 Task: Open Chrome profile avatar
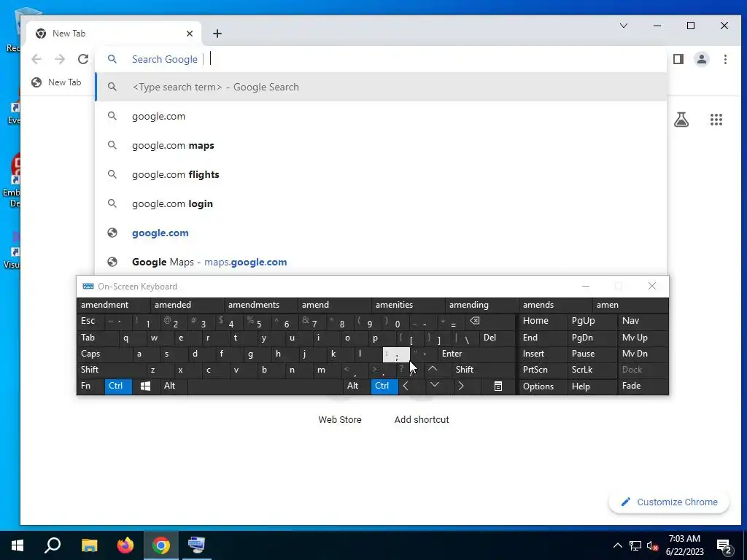click(x=702, y=59)
